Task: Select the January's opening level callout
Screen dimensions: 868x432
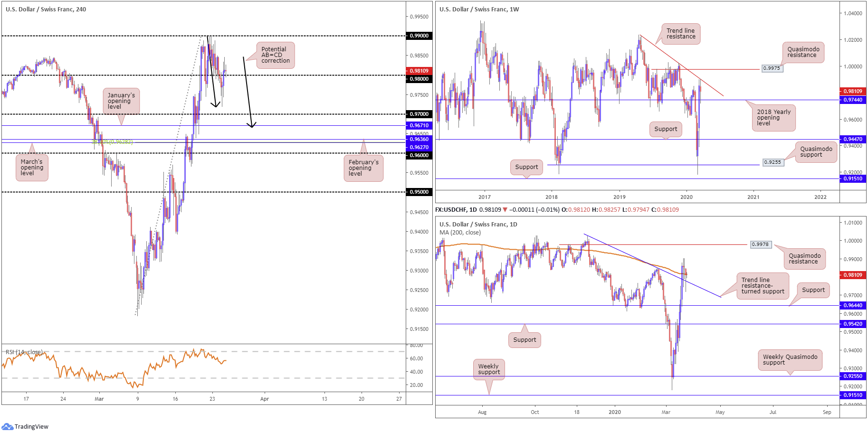Action: (121, 101)
